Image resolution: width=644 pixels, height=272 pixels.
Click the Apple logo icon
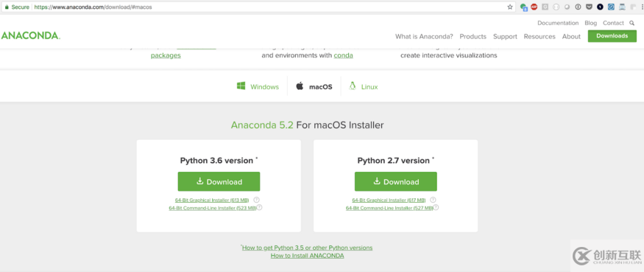coord(300,86)
